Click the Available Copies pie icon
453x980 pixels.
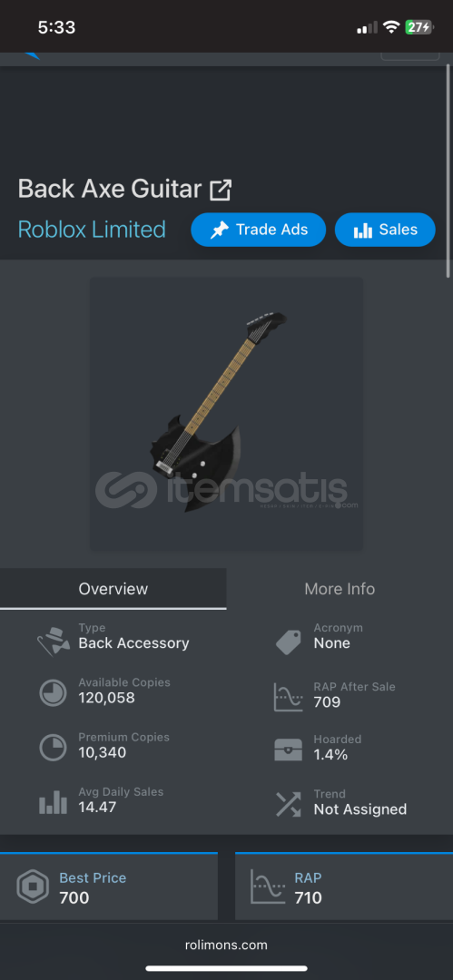[54, 691]
